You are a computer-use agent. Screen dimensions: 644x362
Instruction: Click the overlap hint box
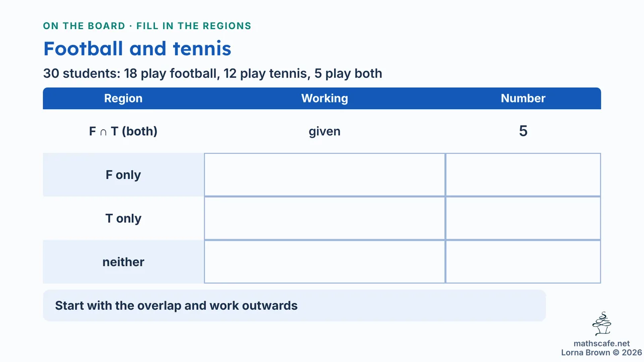pos(294,306)
